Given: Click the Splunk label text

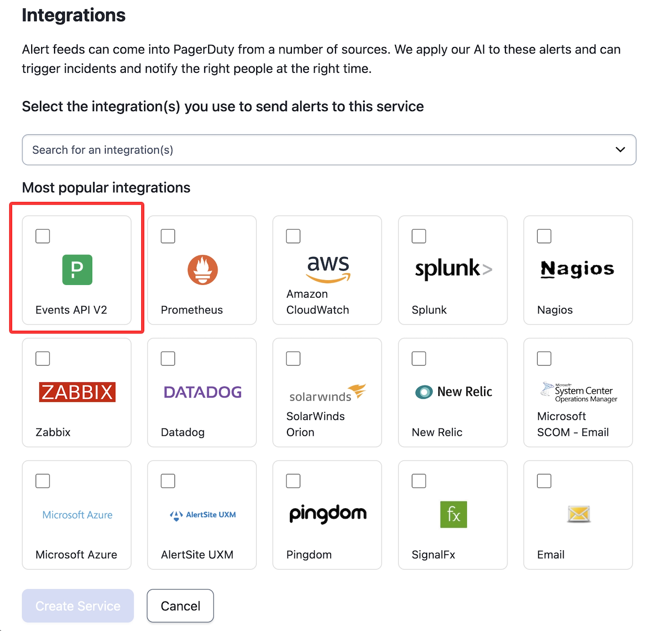Looking at the screenshot, I should point(429,310).
